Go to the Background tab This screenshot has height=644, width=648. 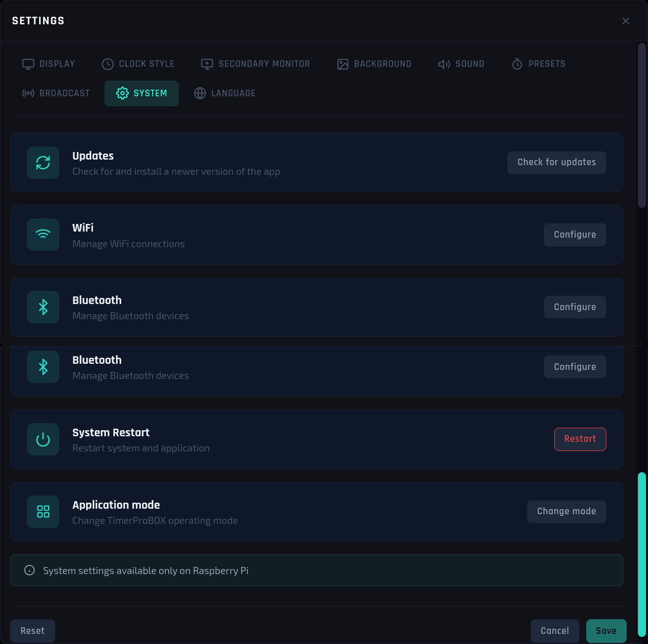pos(374,64)
